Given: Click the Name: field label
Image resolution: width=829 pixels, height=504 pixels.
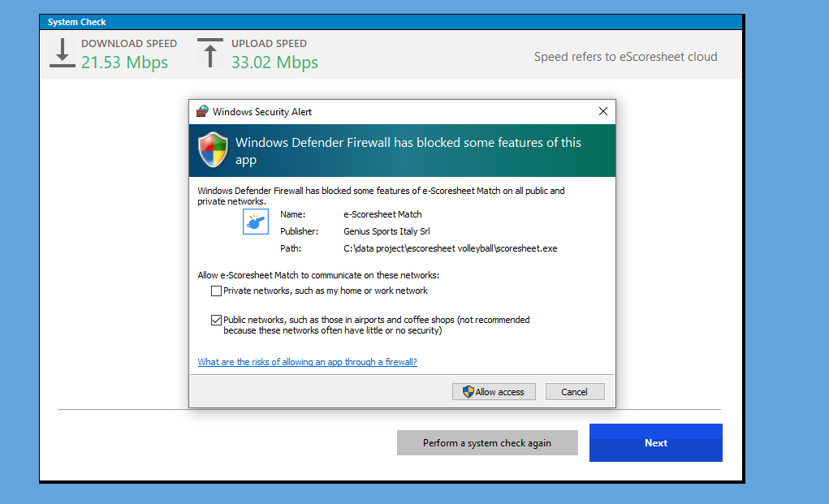Looking at the screenshot, I should (x=293, y=214).
